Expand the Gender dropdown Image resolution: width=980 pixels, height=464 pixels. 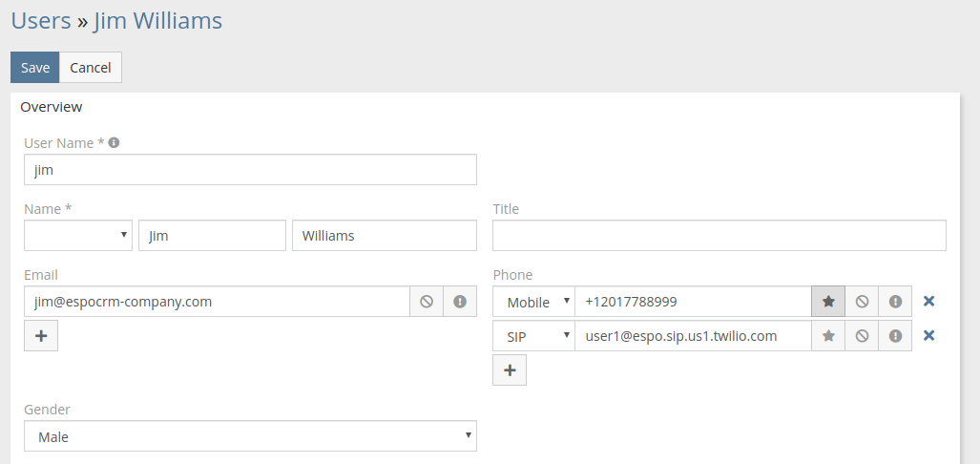coord(250,436)
